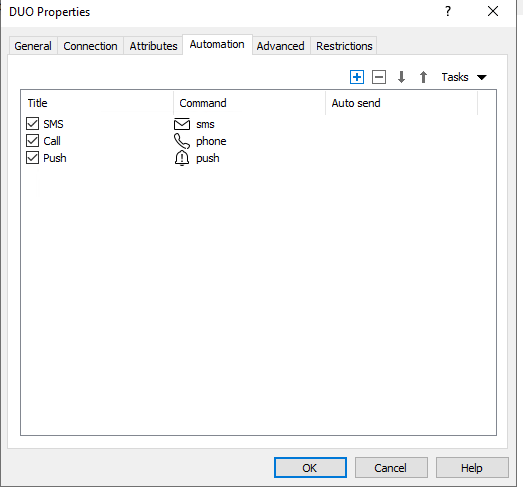
Task: Uncheck the Push checkbox
Action: (32, 158)
